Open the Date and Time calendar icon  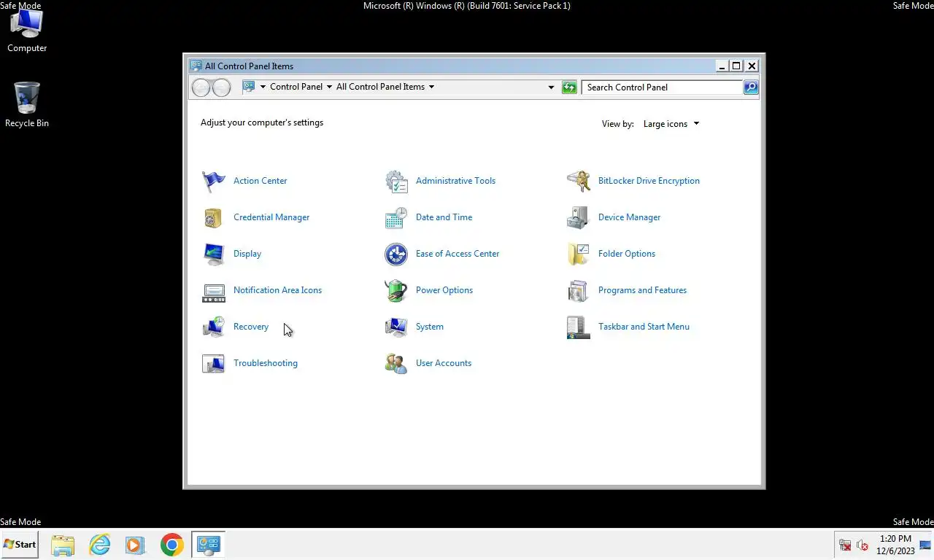tap(396, 217)
